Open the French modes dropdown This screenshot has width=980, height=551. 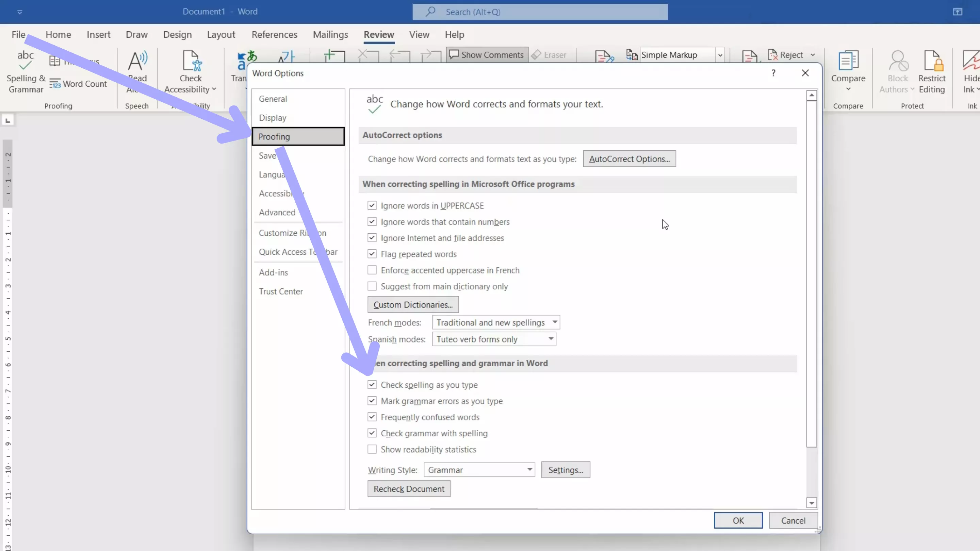pyautogui.click(x=555, y=322)
